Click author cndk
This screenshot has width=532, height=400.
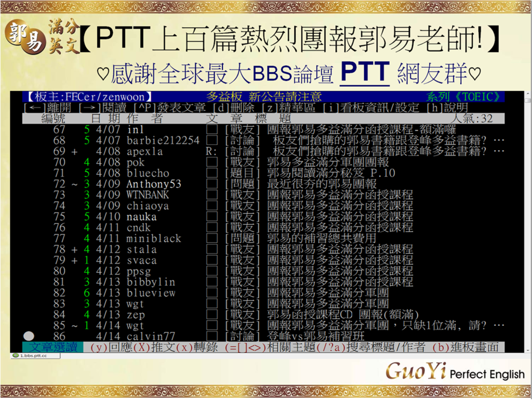(x=138, y=228)
